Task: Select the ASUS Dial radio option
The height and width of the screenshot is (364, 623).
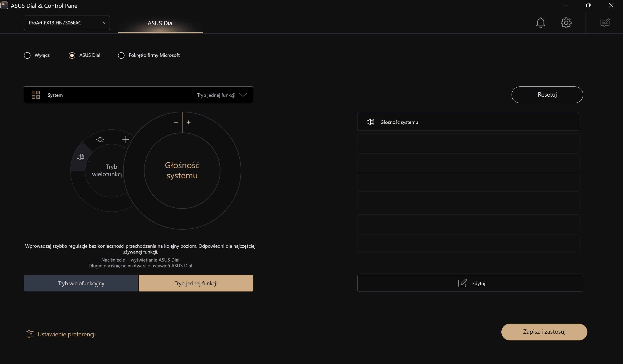Action: (x=72, y=55)
